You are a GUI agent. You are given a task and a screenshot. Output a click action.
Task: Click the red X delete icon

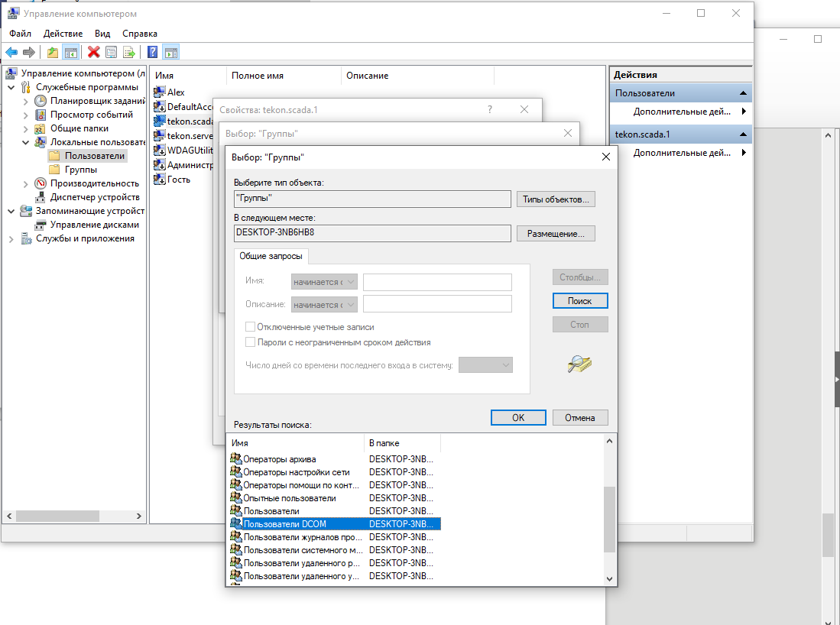pos(94,52)
